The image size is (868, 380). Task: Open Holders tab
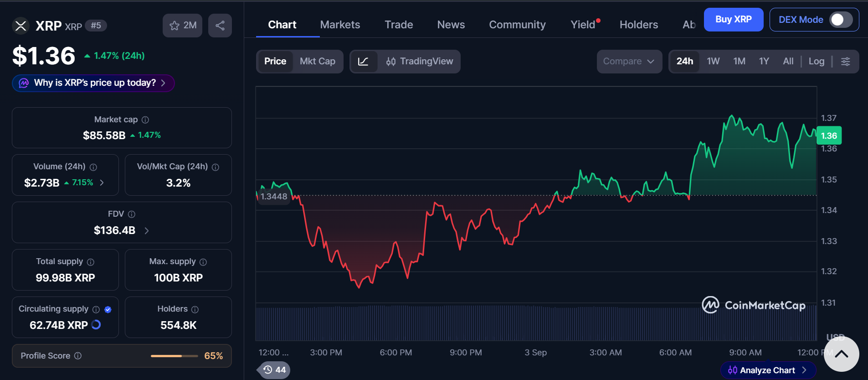(639, 25)
